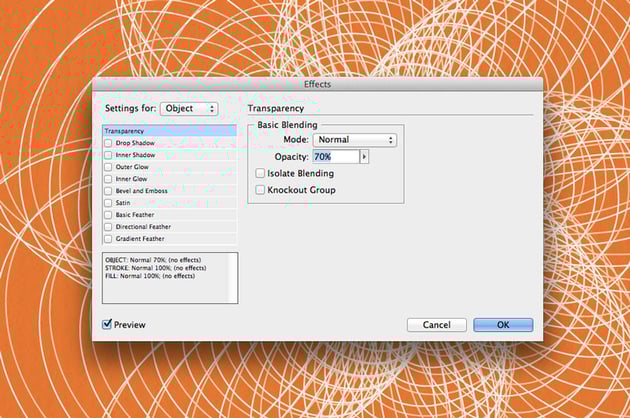Toggle the Knockout Group checkbox
Viewport: 630px width, 418px height.
(260, 190)
